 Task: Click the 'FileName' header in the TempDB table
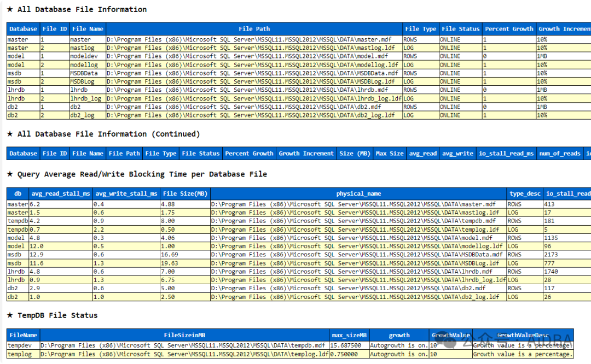click(x=23, y=335)
